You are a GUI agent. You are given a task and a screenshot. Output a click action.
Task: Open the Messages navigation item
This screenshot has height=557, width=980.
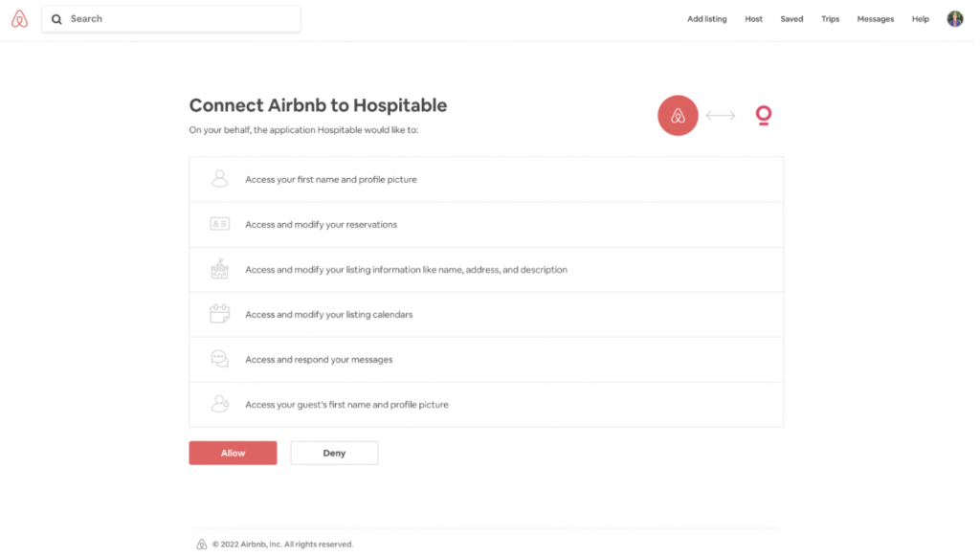click(x=875, y=18)
